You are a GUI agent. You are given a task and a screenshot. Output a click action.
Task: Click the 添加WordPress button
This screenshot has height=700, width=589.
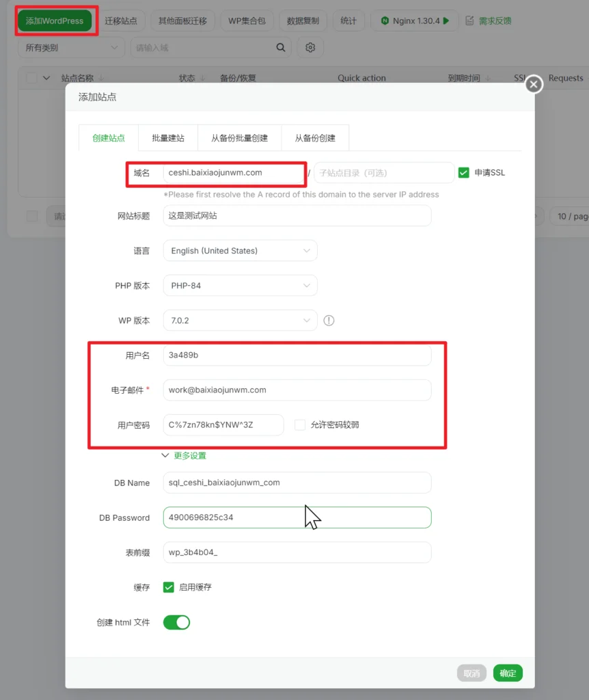(55, 21)
